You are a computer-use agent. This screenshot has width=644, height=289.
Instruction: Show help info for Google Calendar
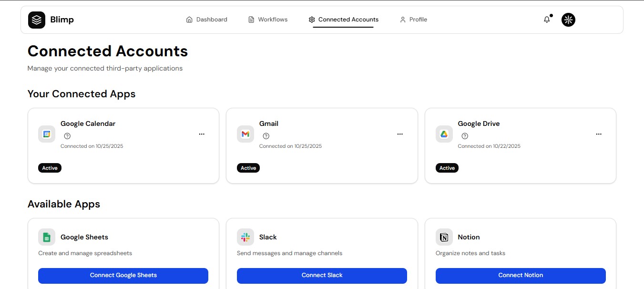pyautogui.click(x=67, y=136)
